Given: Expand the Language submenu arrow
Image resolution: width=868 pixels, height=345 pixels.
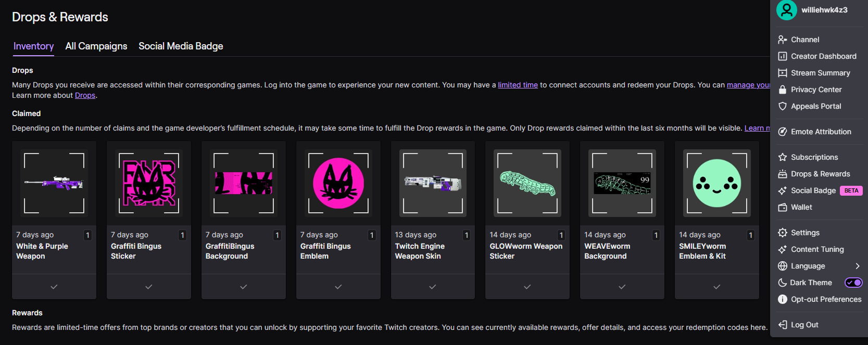Looking at the screenshot, I should (x=857, y=266).
